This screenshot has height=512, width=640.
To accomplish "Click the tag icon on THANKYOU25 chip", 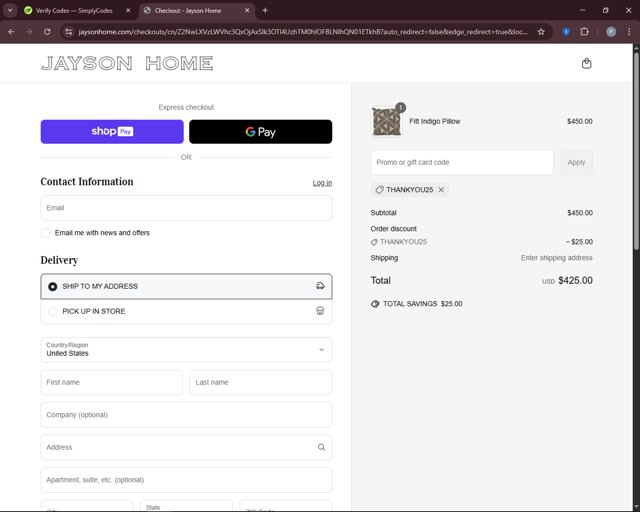I will point(380,190).
